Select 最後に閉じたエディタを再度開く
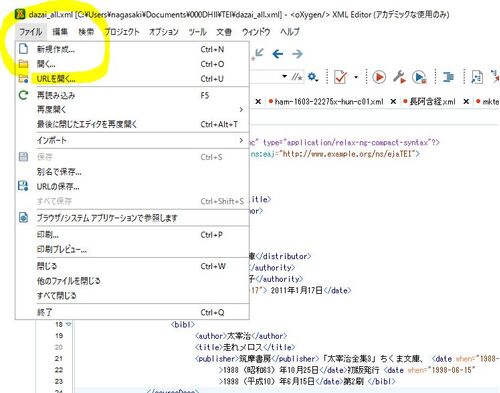This screenshot has width=500, height=393. [x=132, y=124]
